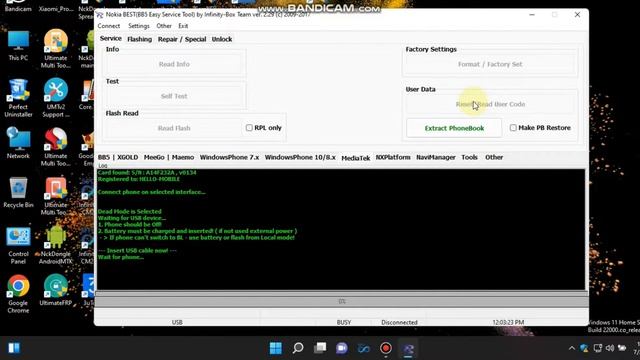The height and width of the screenshot is (360, 640).
Task: Open the NaviManager tab
Action: coord(436,157)
